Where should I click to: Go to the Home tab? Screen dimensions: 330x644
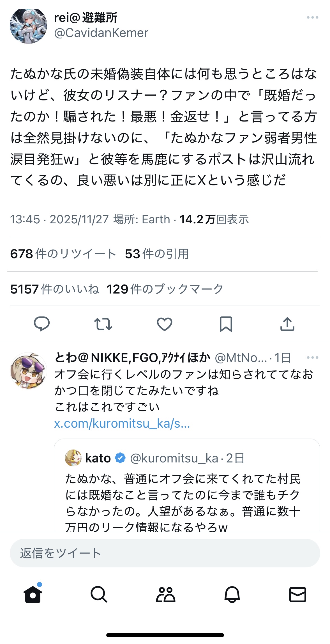pos(33,594)
